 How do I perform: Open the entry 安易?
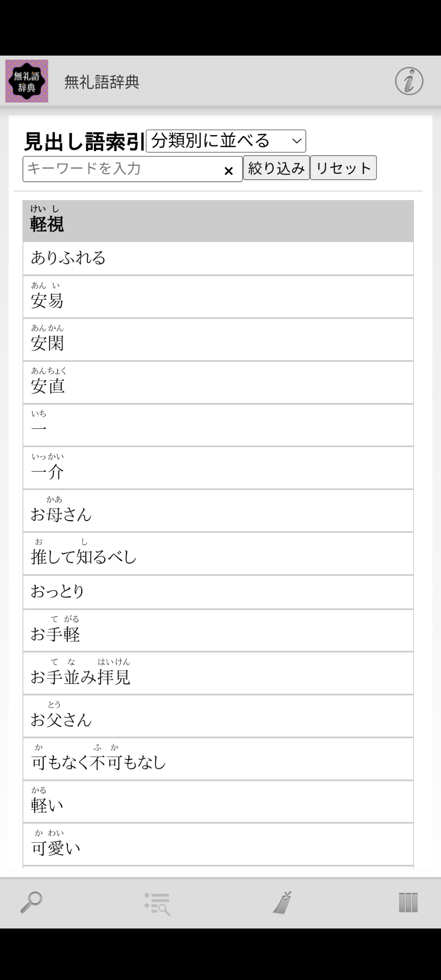click(x=218, y=297)
